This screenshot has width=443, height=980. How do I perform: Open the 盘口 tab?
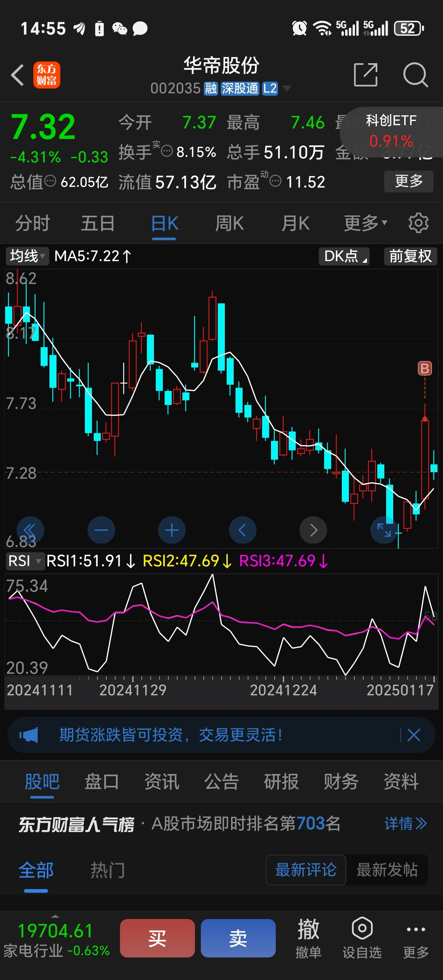(x=102, y=782)
